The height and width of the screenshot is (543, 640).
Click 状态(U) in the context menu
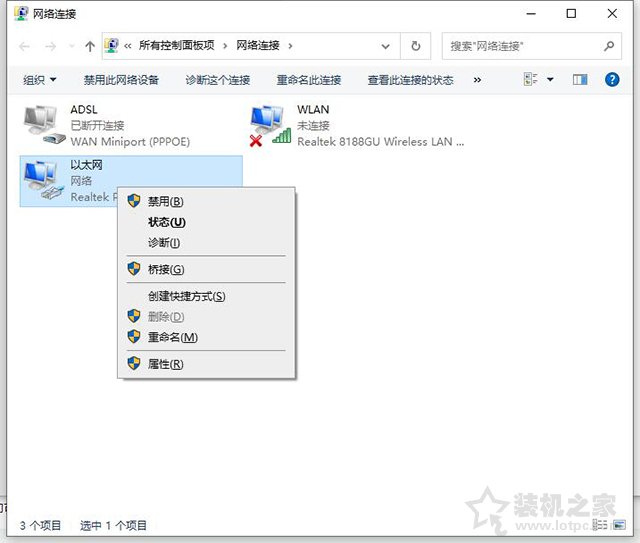click(166, 222)
